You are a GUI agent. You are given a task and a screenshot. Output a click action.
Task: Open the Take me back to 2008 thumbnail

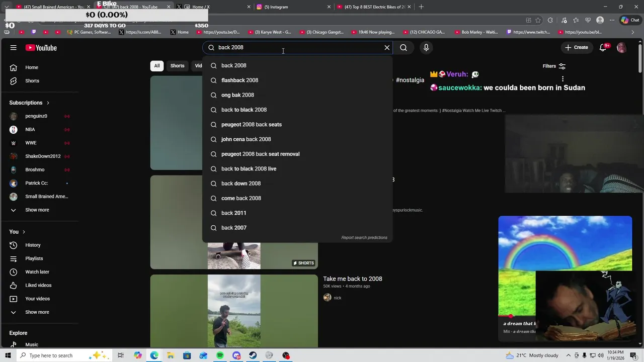[x=234, y=311]
